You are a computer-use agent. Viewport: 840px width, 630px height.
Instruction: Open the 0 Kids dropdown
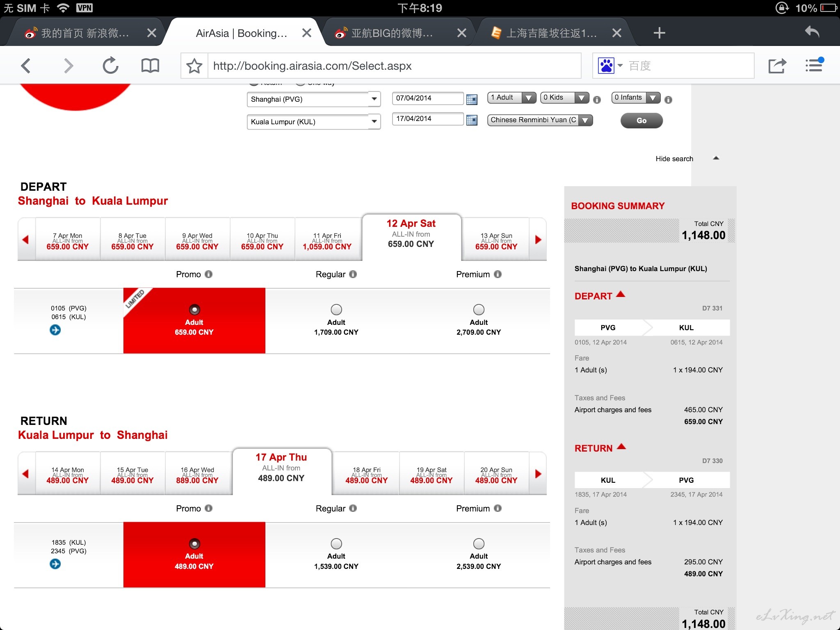[x=565, y=98]
